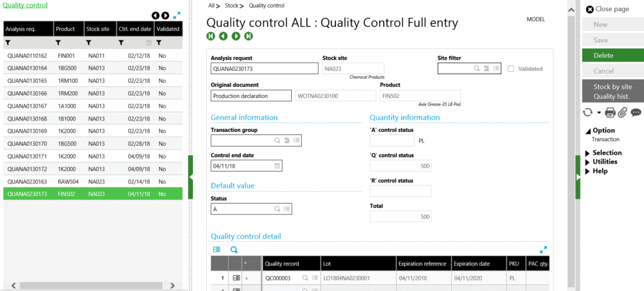Open Stock by site
Screen dimensions: 644x291
coord(613,87)
